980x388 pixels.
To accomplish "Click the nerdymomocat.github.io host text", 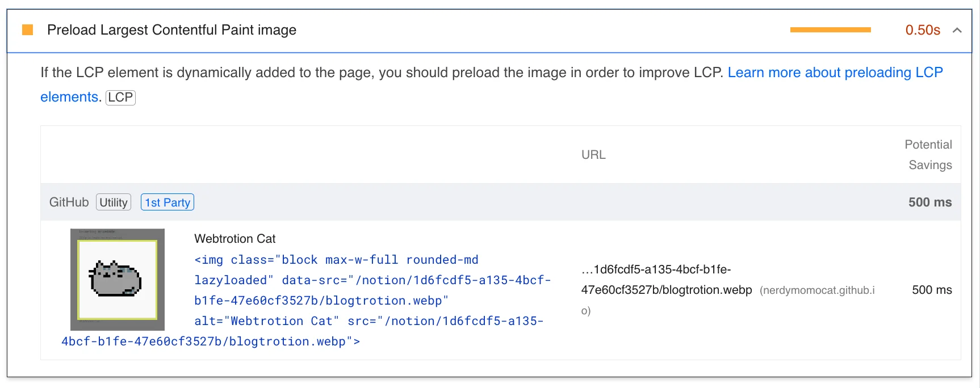I will [x=816, y=290].
